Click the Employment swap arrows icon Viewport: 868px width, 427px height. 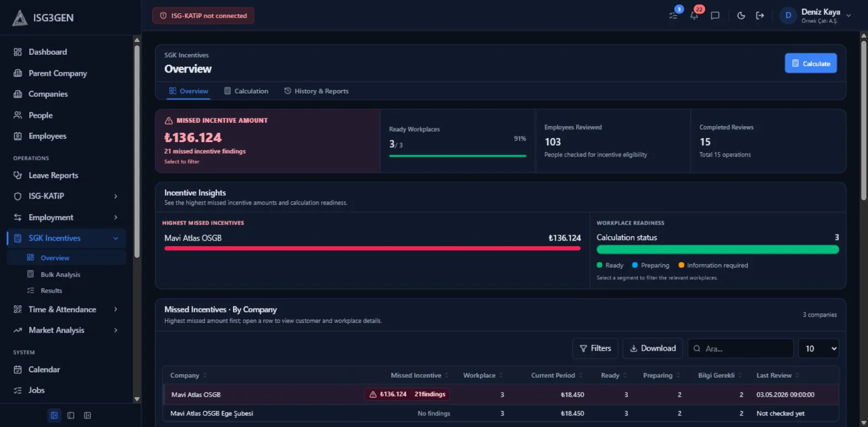coord(18,217)
